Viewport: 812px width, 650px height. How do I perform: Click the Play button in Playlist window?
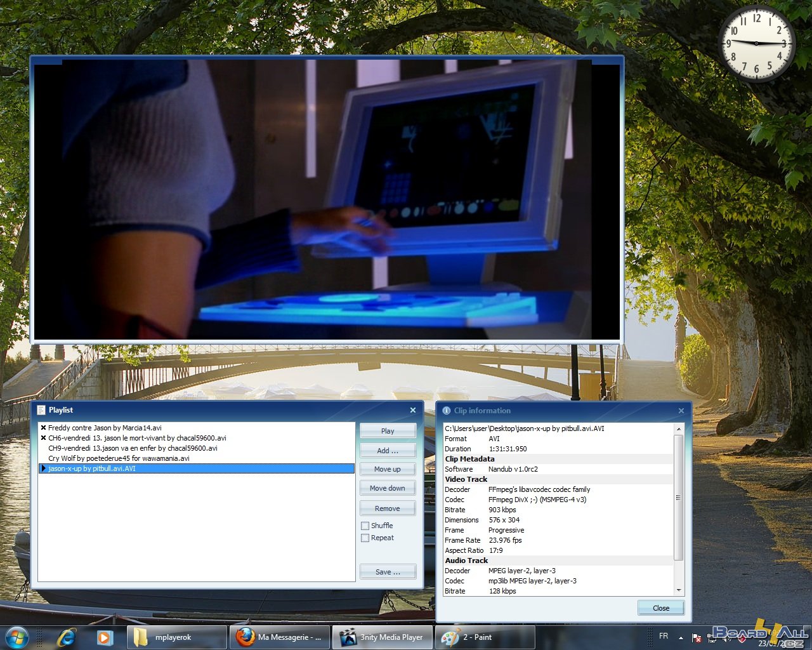[x=388, y=431]
